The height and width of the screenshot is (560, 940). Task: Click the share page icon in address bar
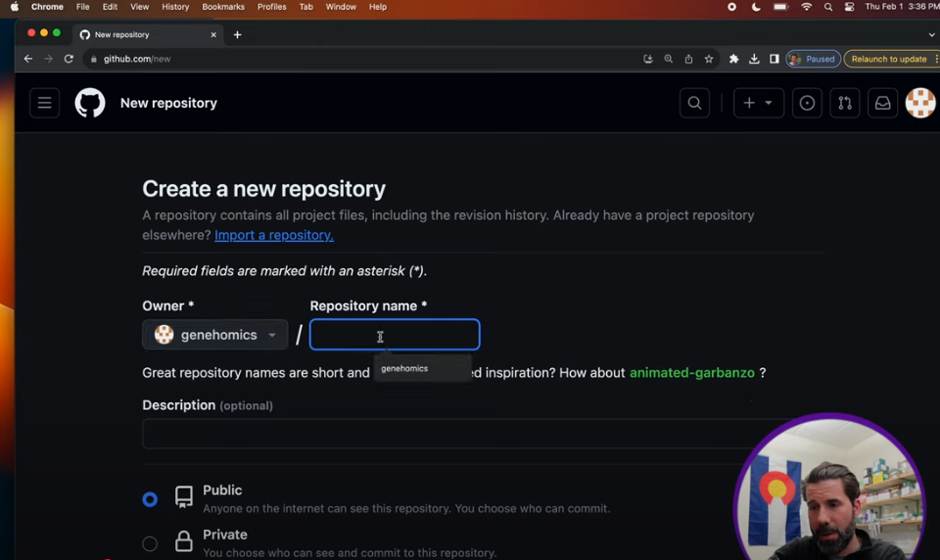(x=688, y=59)
